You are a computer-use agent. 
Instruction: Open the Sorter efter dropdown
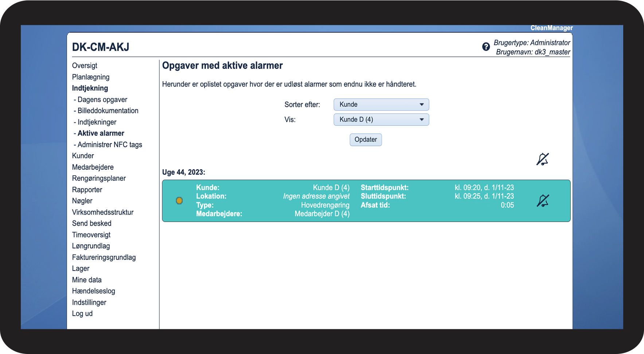[381, 105]
